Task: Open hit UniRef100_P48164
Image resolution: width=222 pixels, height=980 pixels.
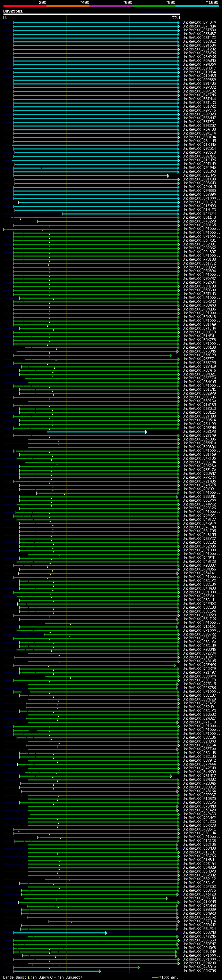Action: 199,791
